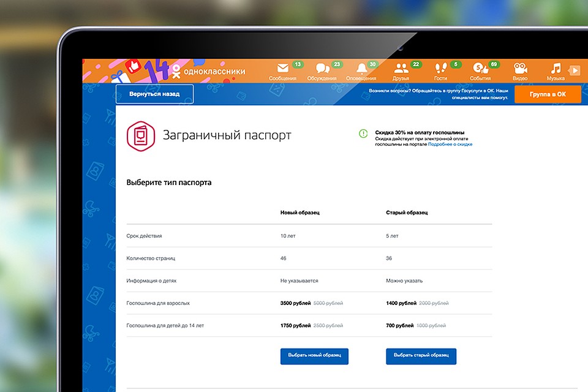This screenshot has height=392, width=588.
Task: Click the Госпошлина для взрослых row label
Action: [x=158, y=303]
